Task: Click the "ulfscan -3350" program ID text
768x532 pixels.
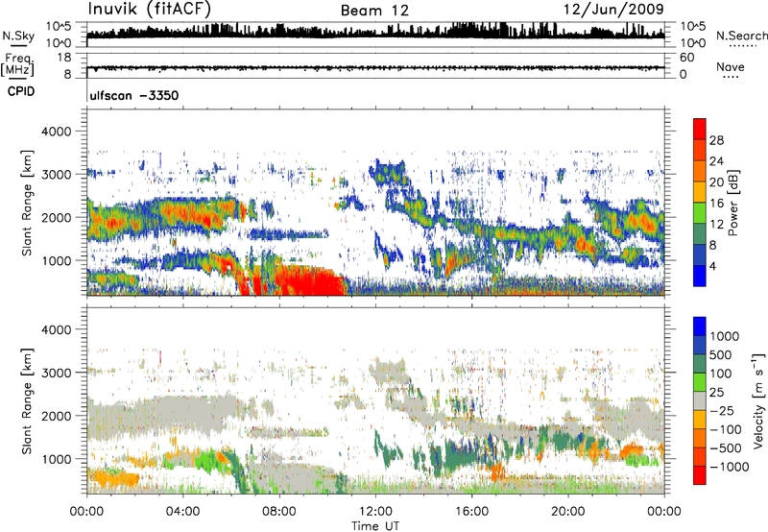Action: 134,95
